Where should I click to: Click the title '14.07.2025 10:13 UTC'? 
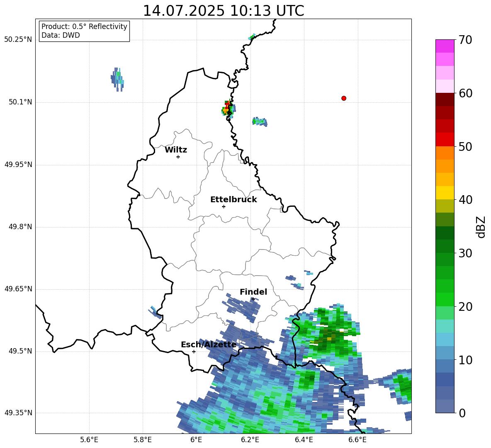pos(223,11)
